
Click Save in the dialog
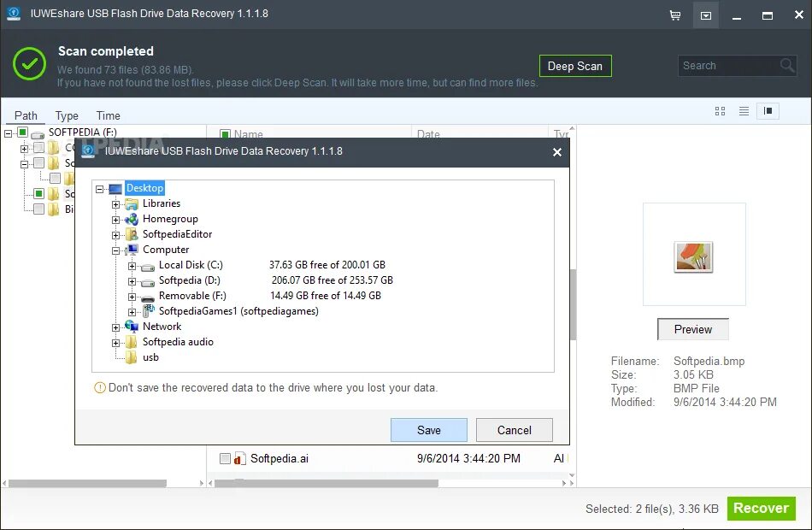429,430
